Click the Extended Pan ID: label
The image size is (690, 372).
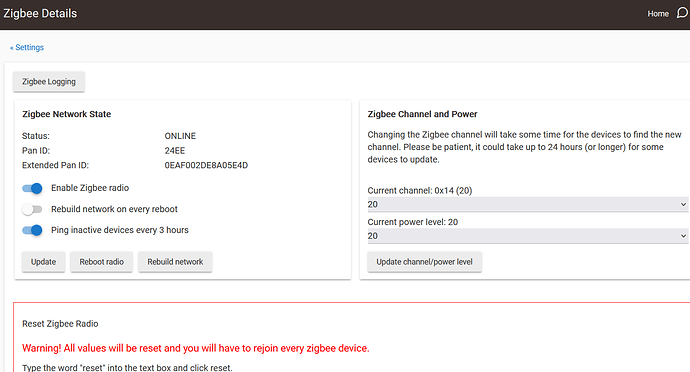[x=55, y=165]
